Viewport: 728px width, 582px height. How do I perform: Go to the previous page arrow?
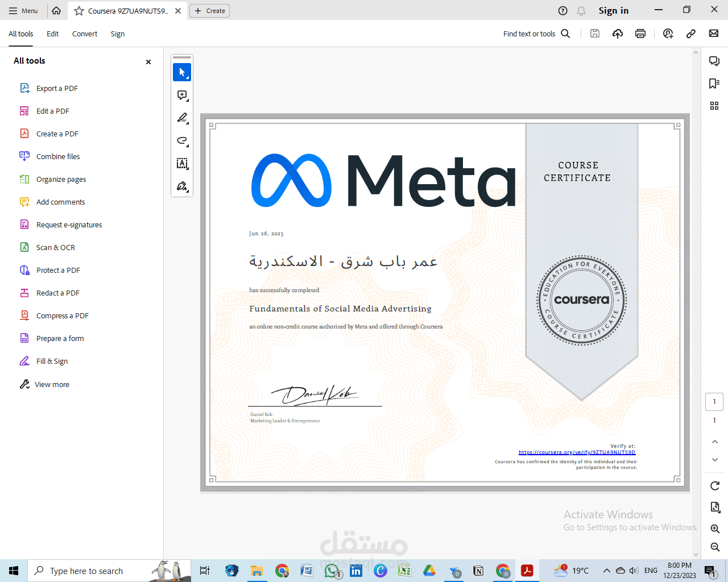pyautogui.click(x=715, y=442)
